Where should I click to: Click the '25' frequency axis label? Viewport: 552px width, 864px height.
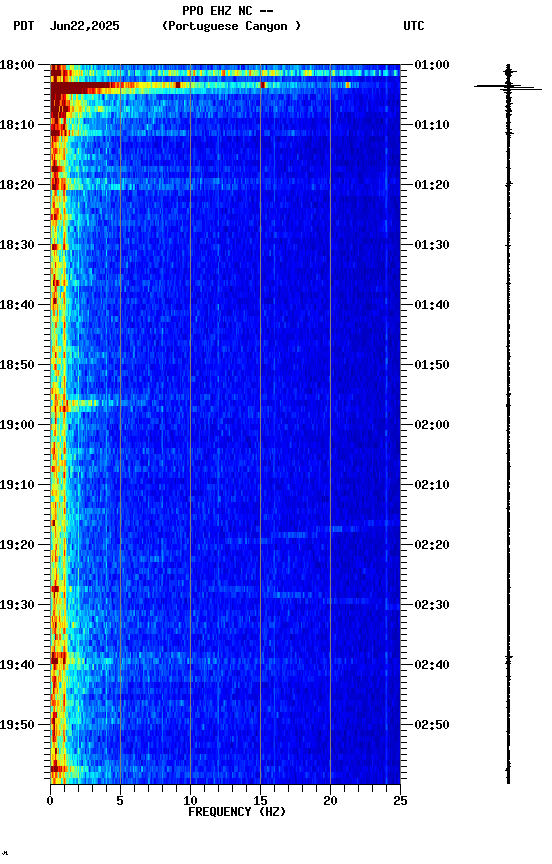coord(400,801)
